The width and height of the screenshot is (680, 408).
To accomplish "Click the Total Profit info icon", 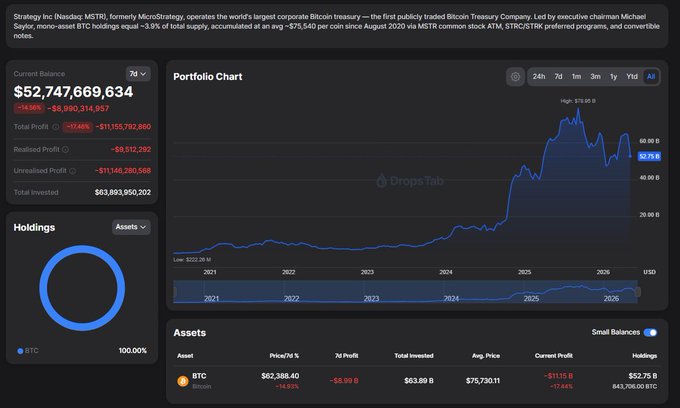I will coord(56,127).
